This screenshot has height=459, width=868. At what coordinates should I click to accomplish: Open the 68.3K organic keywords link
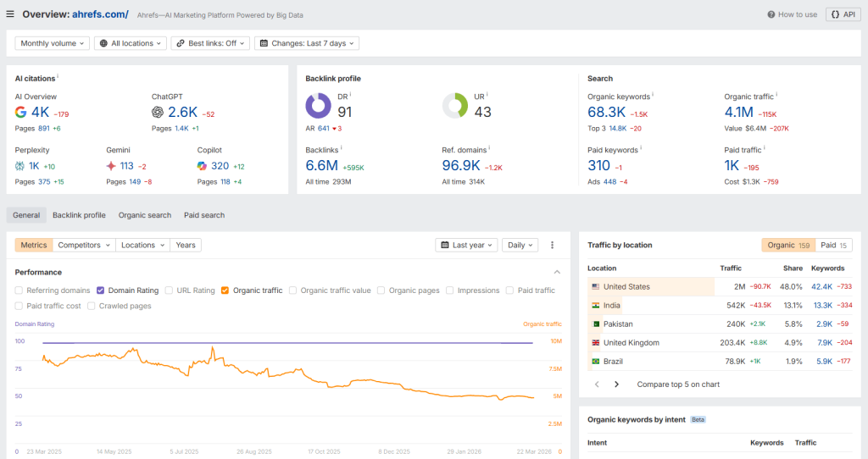point(607,113)
